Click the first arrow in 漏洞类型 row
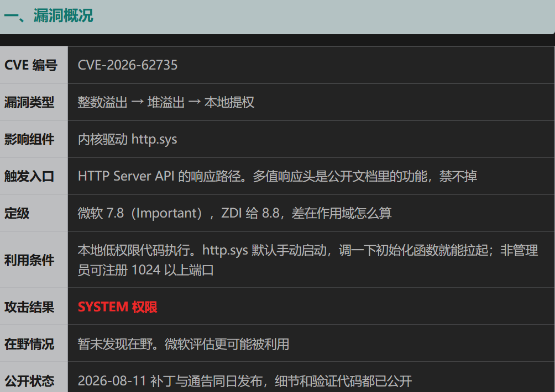The height and width of the screenshot is (392, 555). 137,102
